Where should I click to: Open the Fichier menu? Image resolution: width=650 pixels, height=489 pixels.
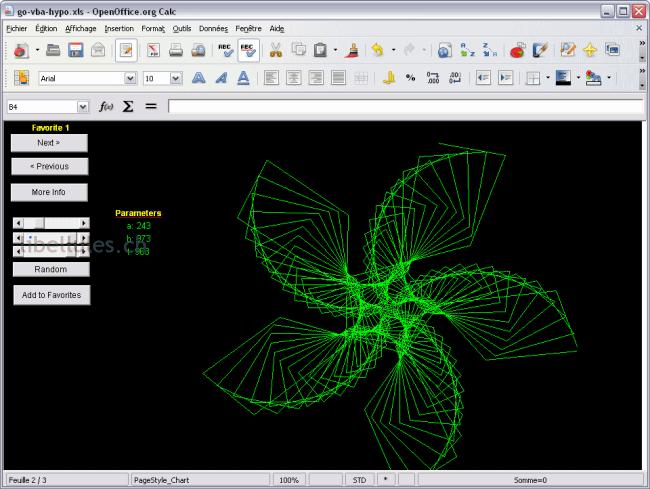(17, 29)
